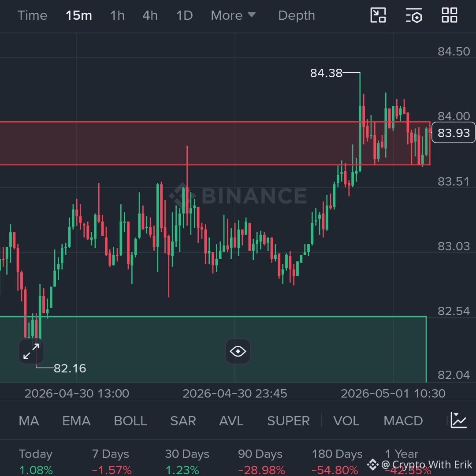Toggle the AVL indicator
The image size is (476, 476).
231,421
